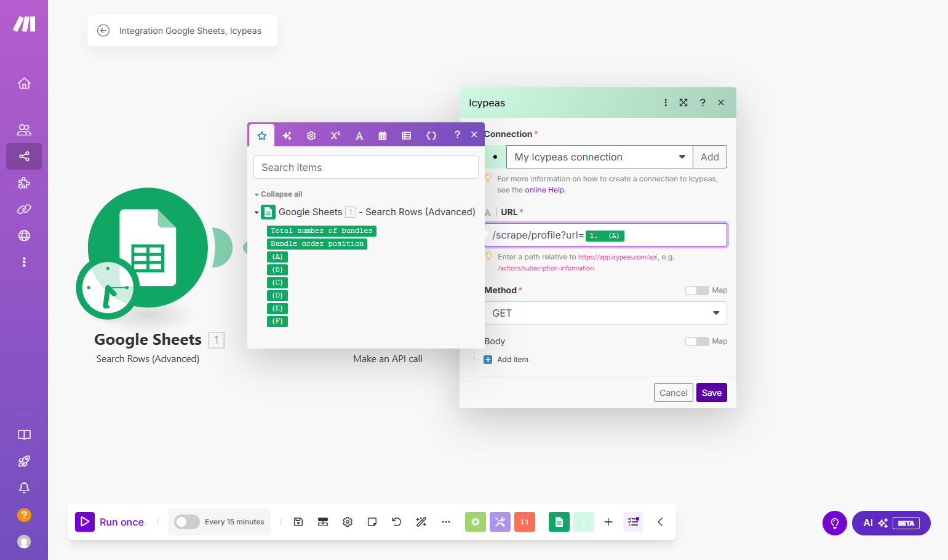Open the orange Help question icon

click(x=24, y=515)
